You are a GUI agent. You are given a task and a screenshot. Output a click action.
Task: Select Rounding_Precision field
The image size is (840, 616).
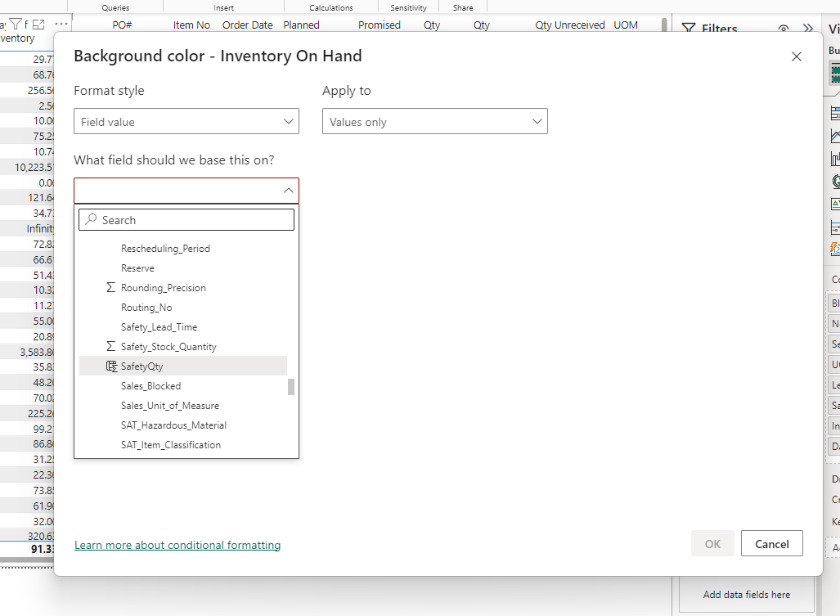point(182,288)
